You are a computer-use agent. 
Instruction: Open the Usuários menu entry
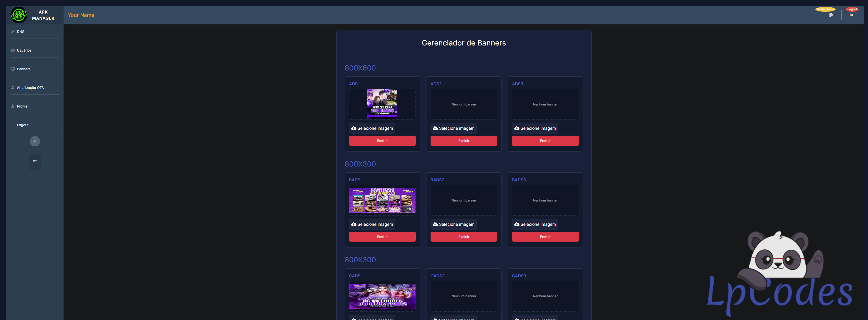click(x=24, y=50)
